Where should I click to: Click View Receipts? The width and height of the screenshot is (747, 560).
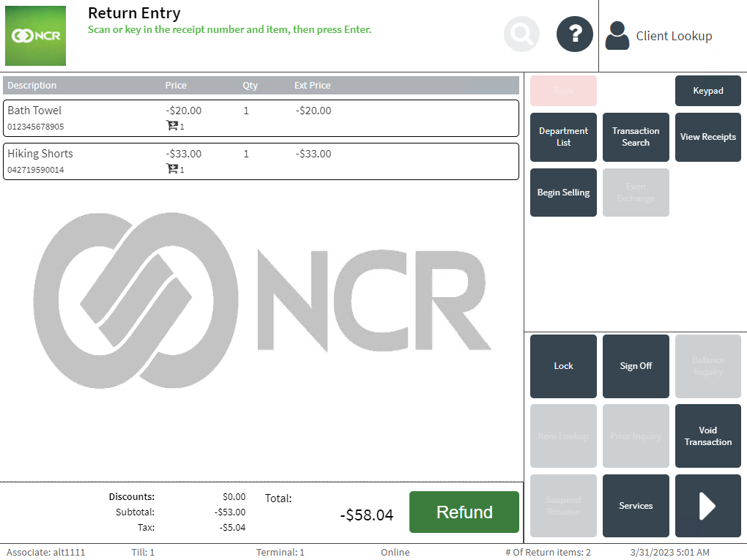click(708, 137)
